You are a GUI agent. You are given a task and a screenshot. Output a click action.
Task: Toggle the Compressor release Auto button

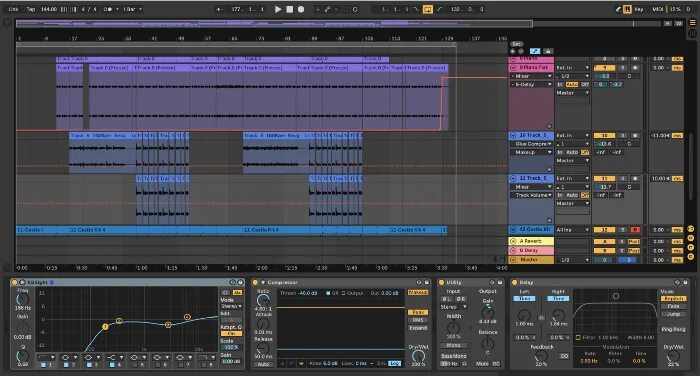(x=263, y=364)
